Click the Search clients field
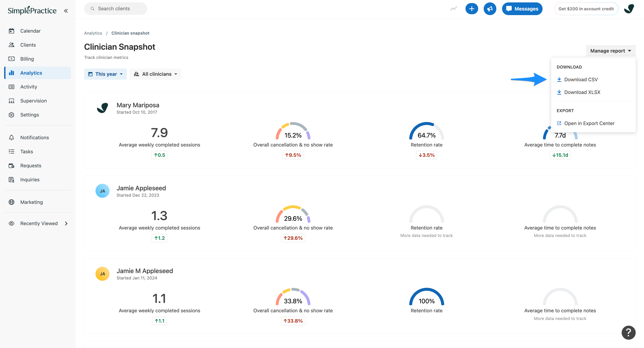Viewport: 644px width, 348px height. point(115,9)
